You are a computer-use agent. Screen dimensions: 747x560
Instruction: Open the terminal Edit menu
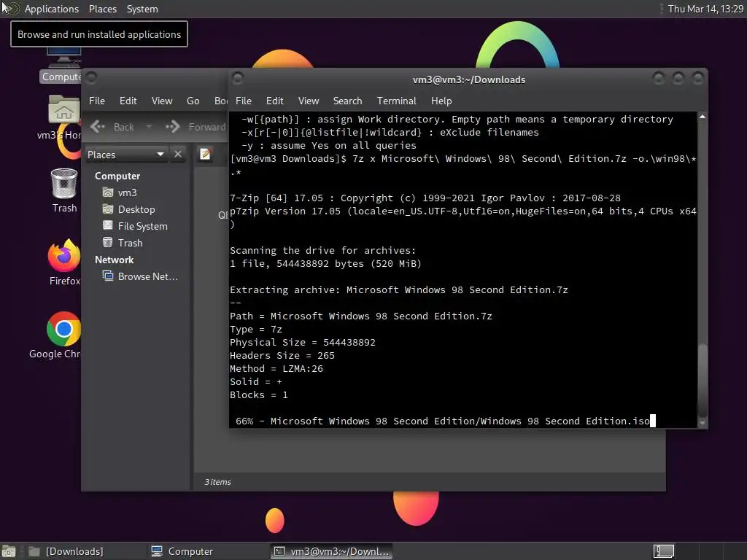click(x=275, y=101)
